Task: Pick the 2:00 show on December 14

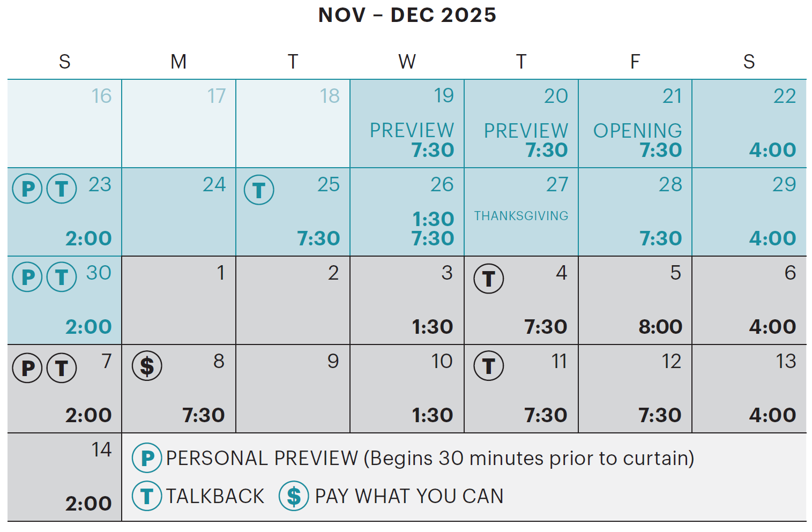Action: coord(88,504)
